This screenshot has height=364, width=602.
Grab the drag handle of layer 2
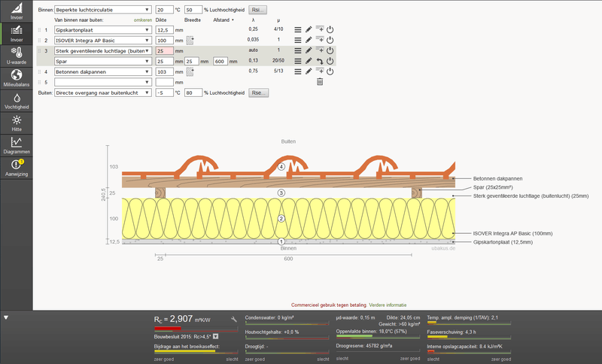point(39,40)
